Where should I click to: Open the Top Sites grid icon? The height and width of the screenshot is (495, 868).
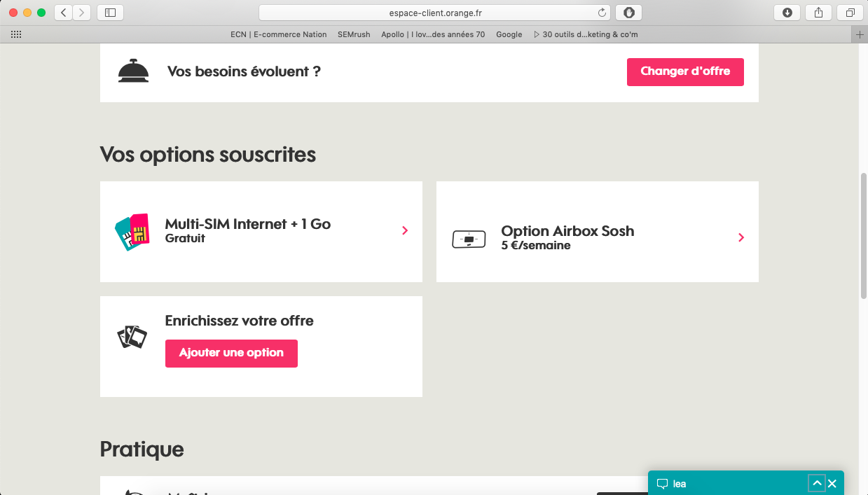click(16, 34)
